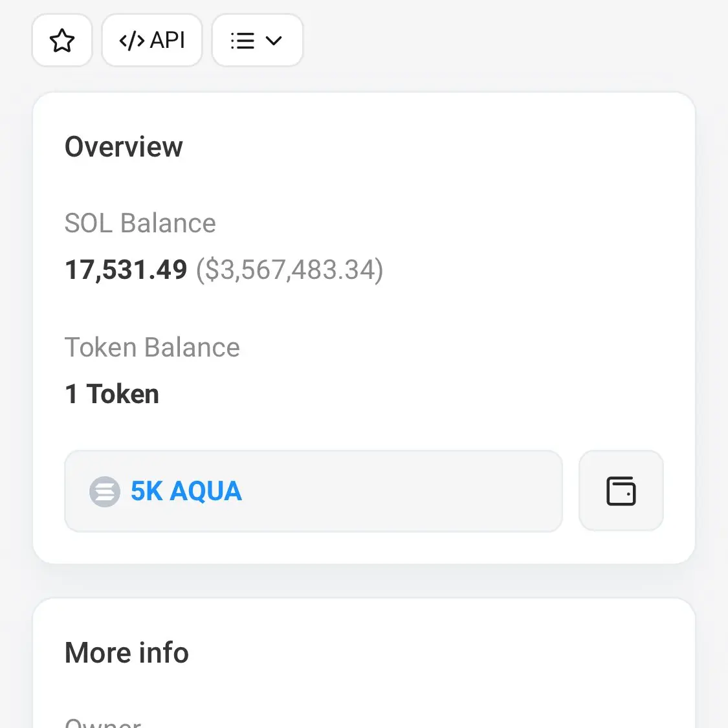Click the $3,567,483.34 USD value
728x728 pixels.
290,270
